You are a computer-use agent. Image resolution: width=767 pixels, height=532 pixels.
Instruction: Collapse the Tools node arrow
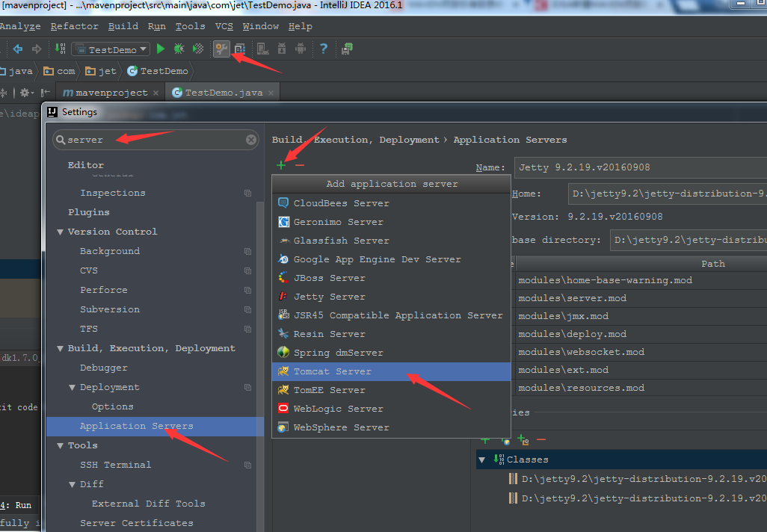tap(60, 445)
